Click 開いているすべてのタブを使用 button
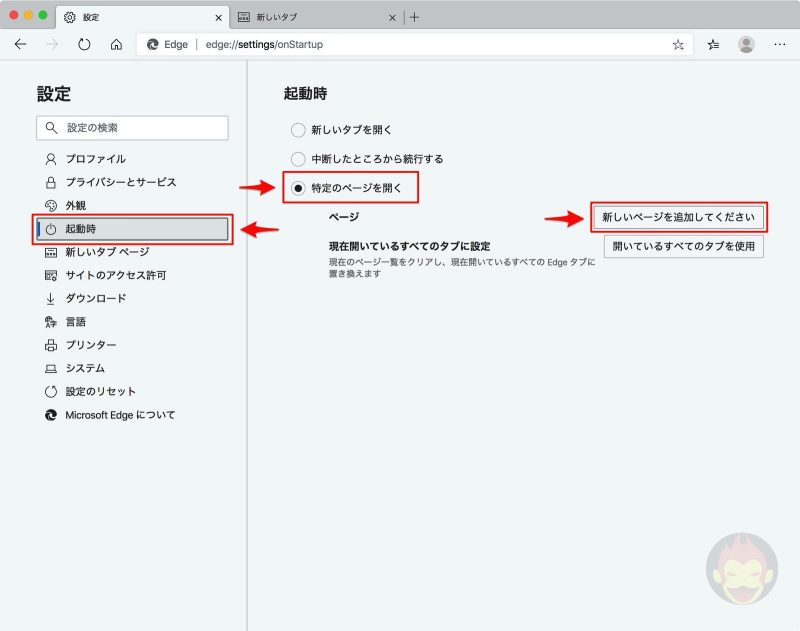 coord(683,246)
